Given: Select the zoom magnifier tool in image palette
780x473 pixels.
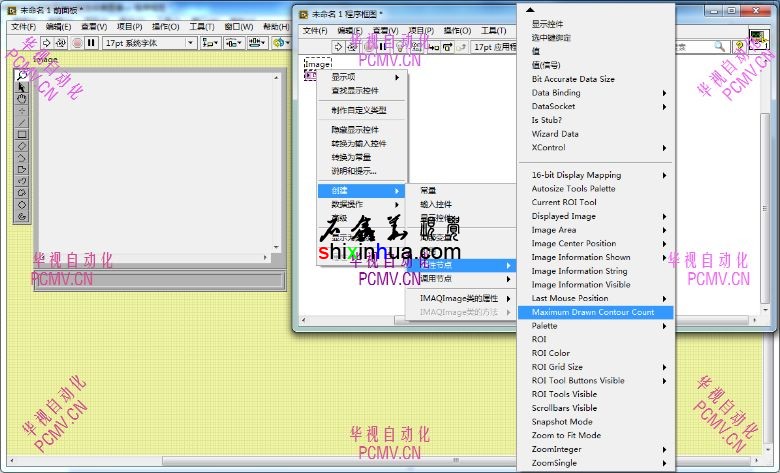Looking at the screenshot, I should pyautogui.click(x=22, y=75).
